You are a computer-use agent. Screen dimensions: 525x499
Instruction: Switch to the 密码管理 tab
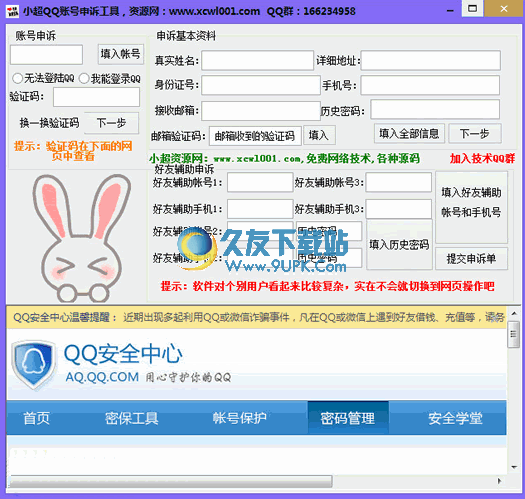click(x=348, y=418)
